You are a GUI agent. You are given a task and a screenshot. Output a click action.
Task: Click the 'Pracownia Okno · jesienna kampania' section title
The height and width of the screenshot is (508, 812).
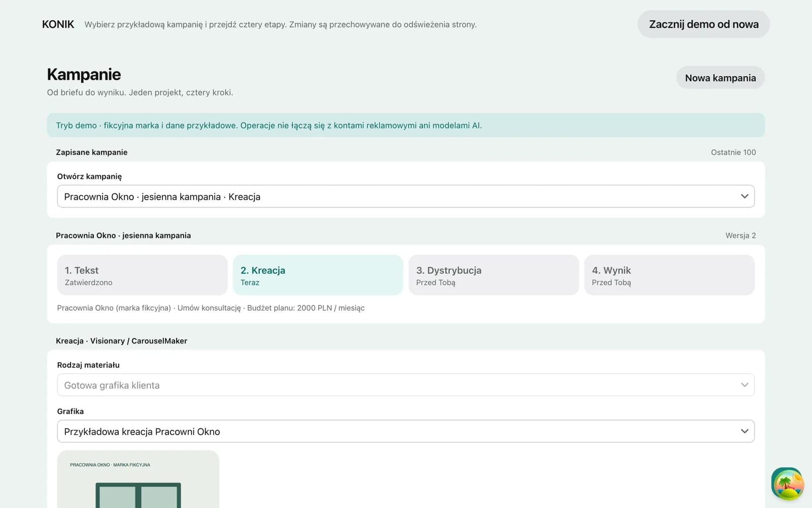[123, 236]
